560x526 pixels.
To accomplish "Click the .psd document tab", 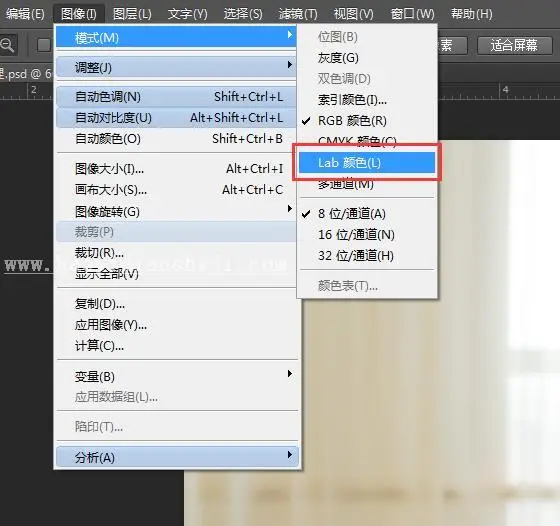I will (x=26, y=74).
